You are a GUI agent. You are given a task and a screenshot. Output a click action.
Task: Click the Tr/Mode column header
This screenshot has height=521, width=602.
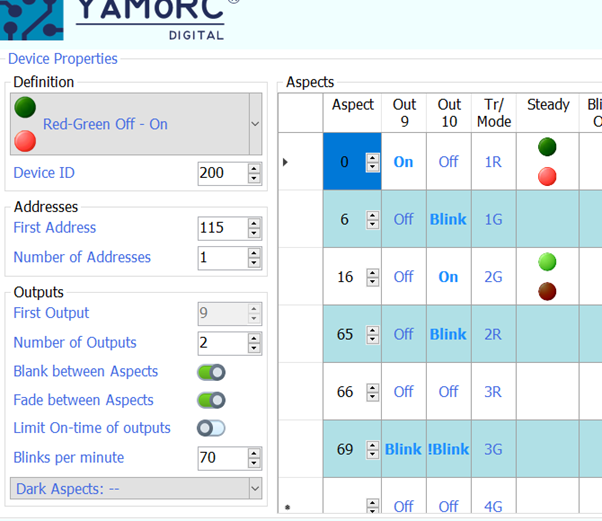[x=494, y=113]
